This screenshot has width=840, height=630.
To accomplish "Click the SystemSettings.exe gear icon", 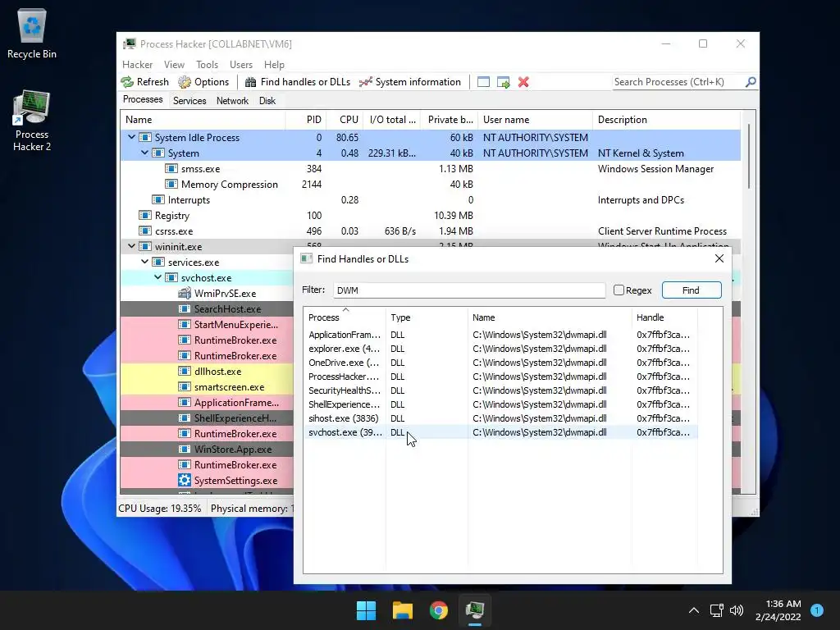I will (185, 480).
